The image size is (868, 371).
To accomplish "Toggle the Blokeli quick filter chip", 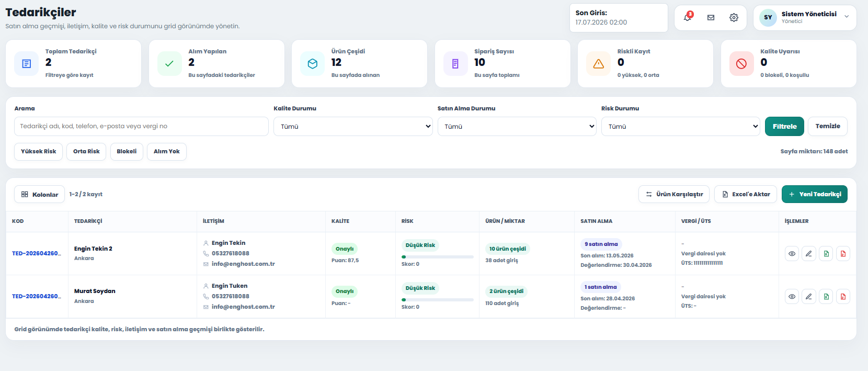I will pos(127,151).
